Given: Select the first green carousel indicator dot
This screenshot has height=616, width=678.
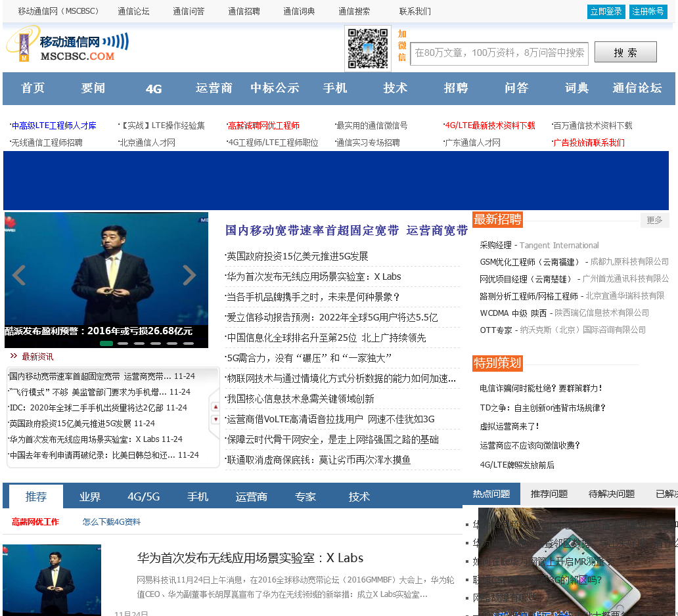Looking at the screenshot, I should tap(106, 343).
